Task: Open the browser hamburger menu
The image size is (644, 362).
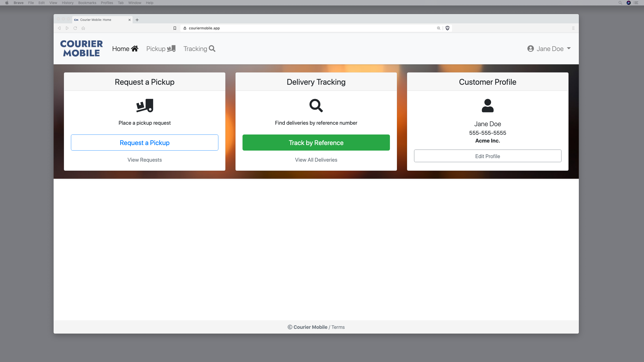Action: pos(573,28)
